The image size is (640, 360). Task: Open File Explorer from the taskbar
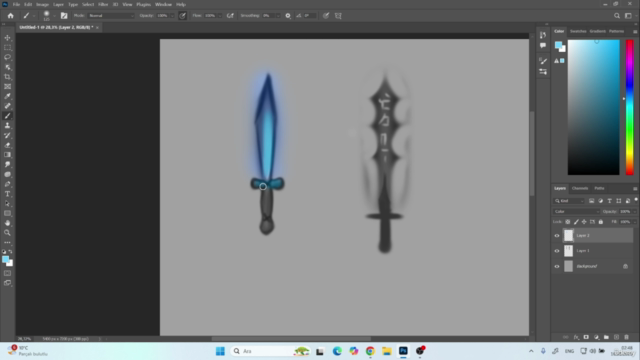coord(387,351)
